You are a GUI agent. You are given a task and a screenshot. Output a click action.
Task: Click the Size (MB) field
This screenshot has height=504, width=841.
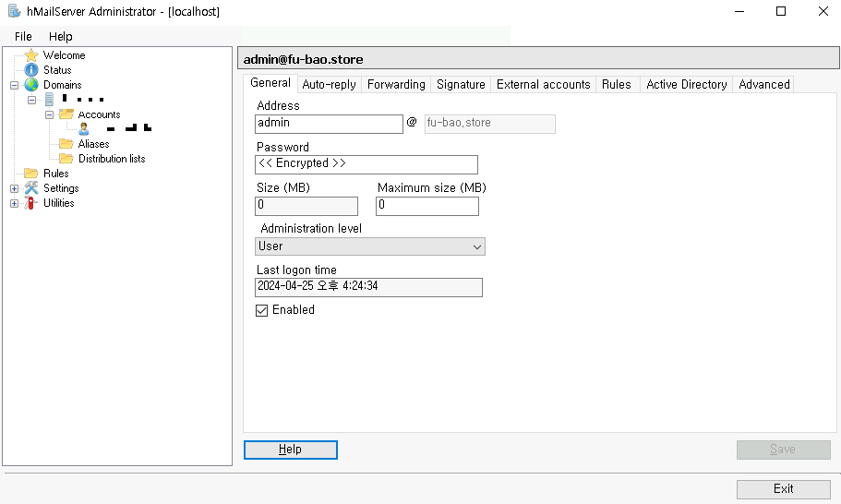point(306,206)
